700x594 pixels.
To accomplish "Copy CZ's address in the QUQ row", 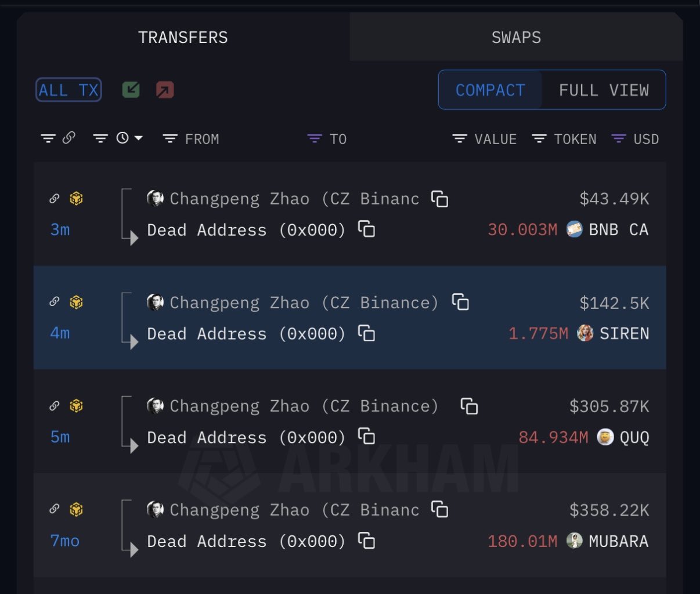I will (x=469, y=406).
